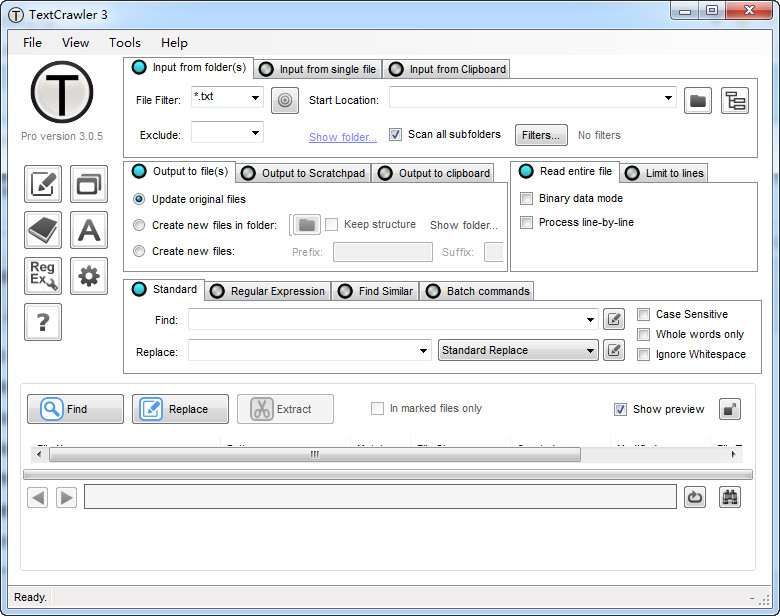Click the Filters... button
Image resolution: width=780 pixels, height=616 pixels.
[x=541, y=135]
